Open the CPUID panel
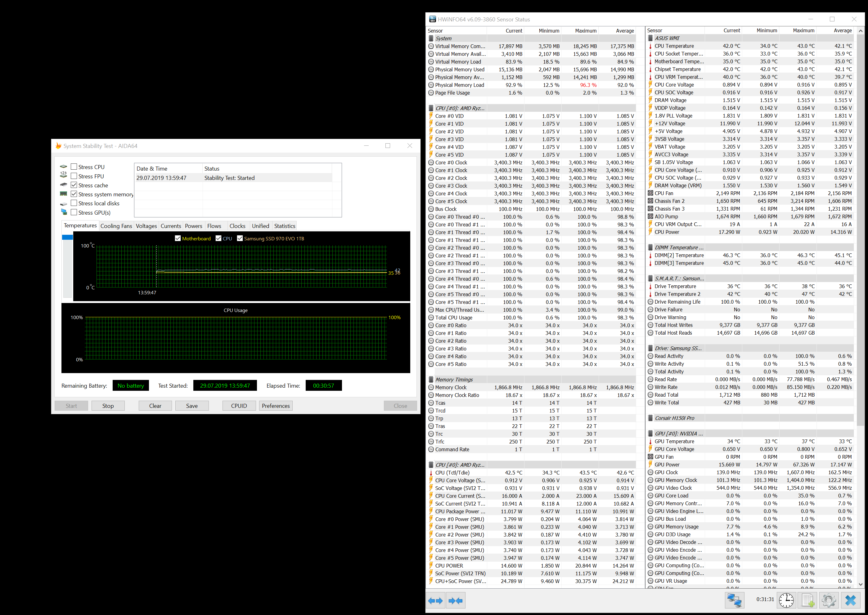The width and height of the screenshot is (868, 615). click(239, 406)
